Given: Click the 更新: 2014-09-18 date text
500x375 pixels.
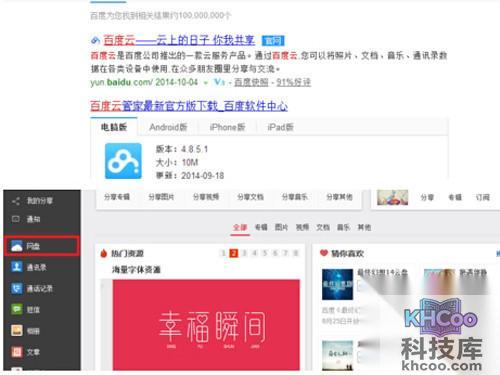Looking at the screenshot, I should tap(190, 176).
